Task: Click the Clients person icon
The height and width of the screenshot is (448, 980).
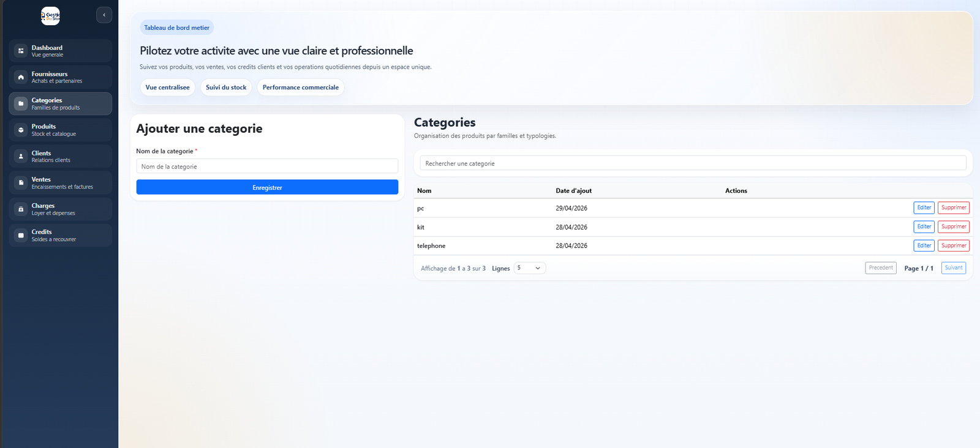Action: [x=21, y=156]
